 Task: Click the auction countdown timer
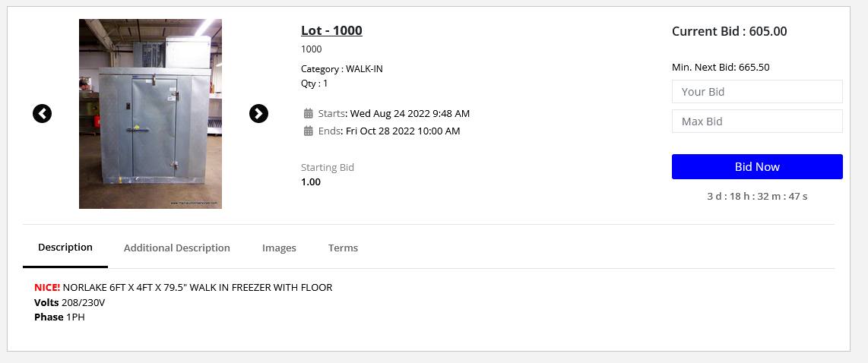757,196
